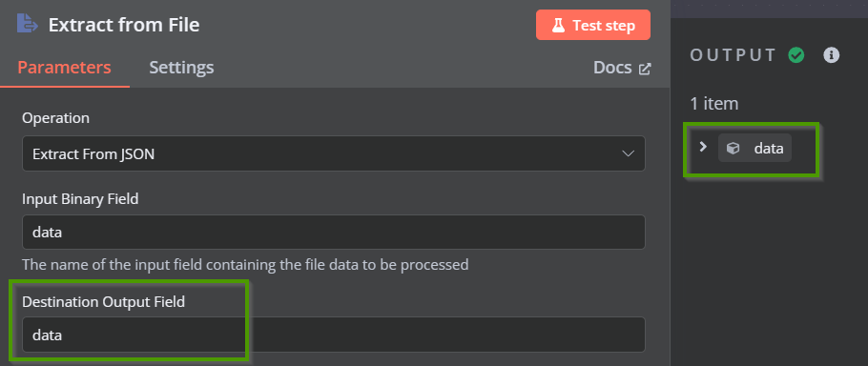Click the Operation field label
Viewport: 868px width, 366px height.
pos(55,118)
